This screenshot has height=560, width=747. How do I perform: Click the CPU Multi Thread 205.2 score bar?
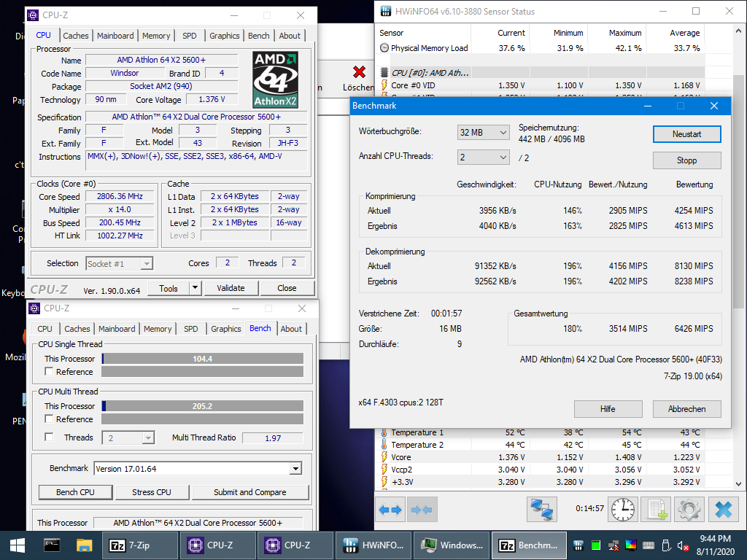click(x=203, y=406)
